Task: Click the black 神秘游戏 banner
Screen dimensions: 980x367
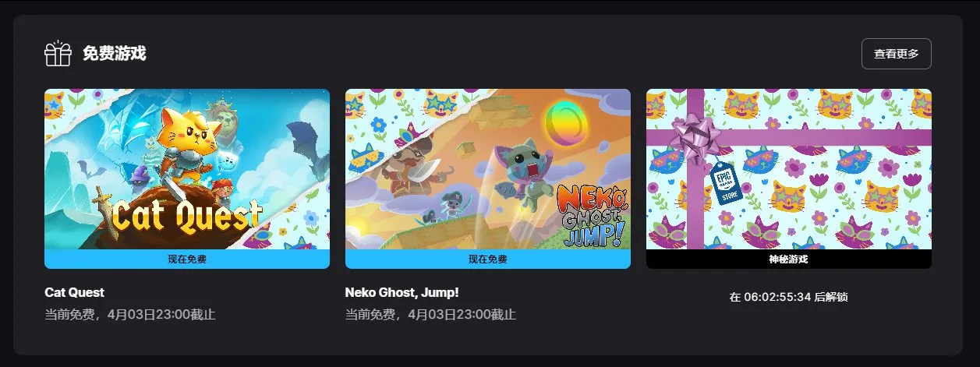Action: pos(789,259)
